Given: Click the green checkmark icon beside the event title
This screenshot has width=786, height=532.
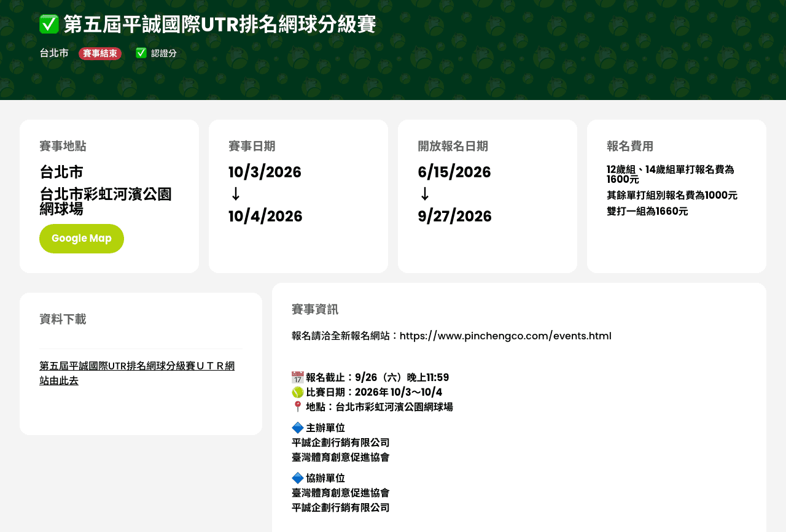Looking at the screenshot, I should coord(49,25).
